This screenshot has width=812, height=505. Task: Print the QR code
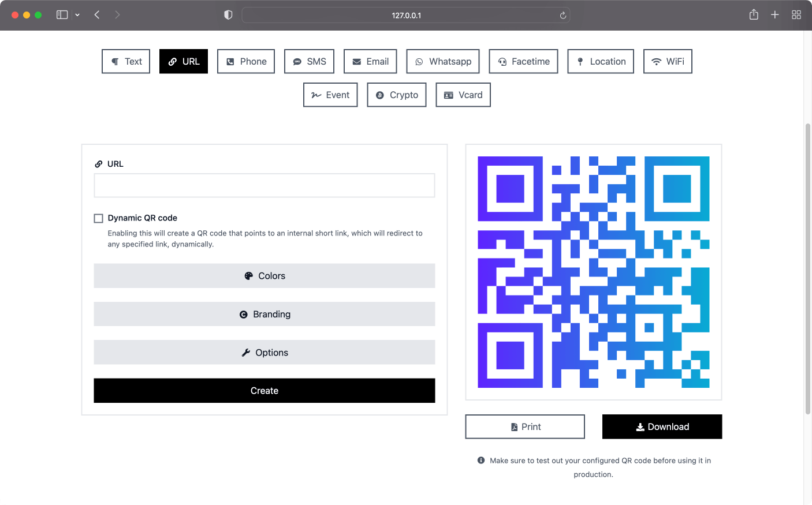click(x=525, y=427)
